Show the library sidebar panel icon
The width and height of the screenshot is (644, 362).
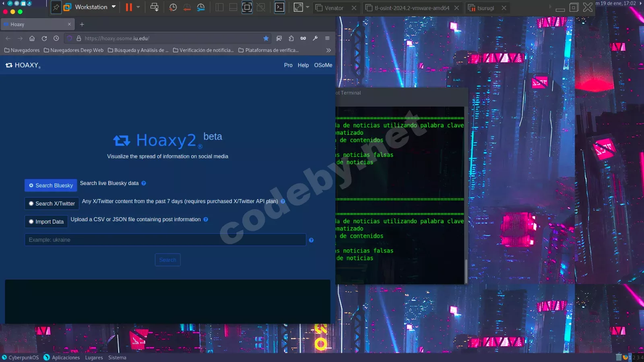pyautogui.click(x=219, y=7)
